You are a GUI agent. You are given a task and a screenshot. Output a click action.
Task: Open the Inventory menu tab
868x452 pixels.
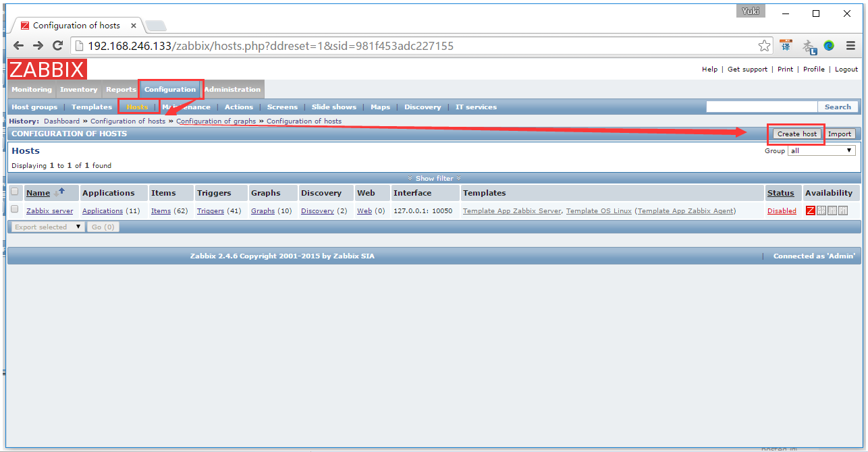pos(79,90)
